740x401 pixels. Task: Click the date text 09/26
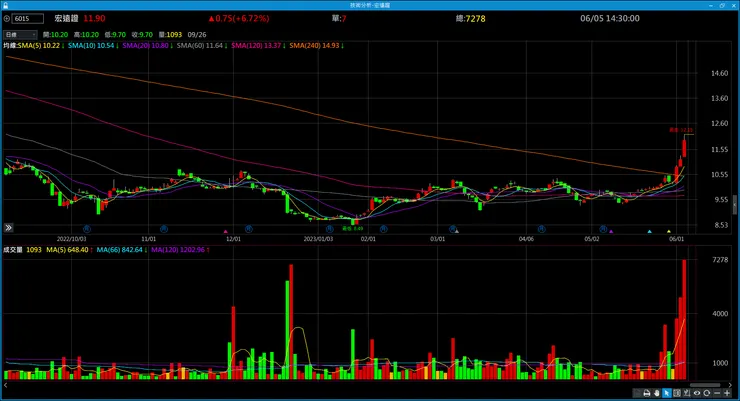point(197,34)
